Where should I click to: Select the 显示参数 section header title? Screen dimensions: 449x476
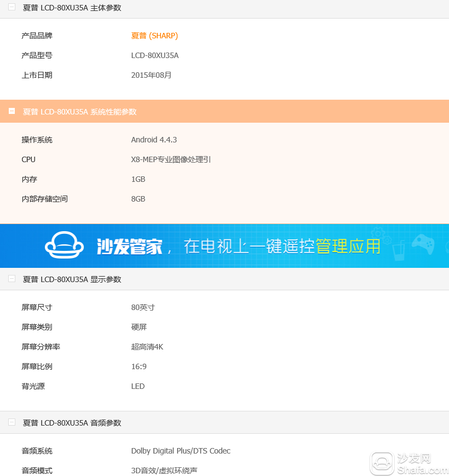coord(72,279)
